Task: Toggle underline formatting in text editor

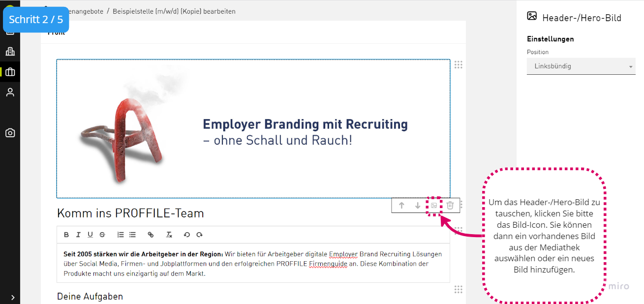Action: point(90,235)
